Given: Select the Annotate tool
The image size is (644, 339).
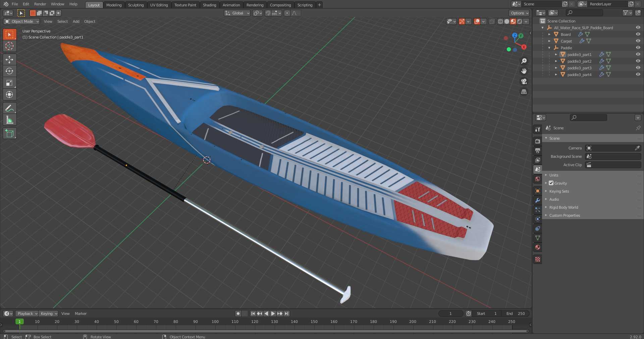Looking at the screenshot, I should pos(9,108).
